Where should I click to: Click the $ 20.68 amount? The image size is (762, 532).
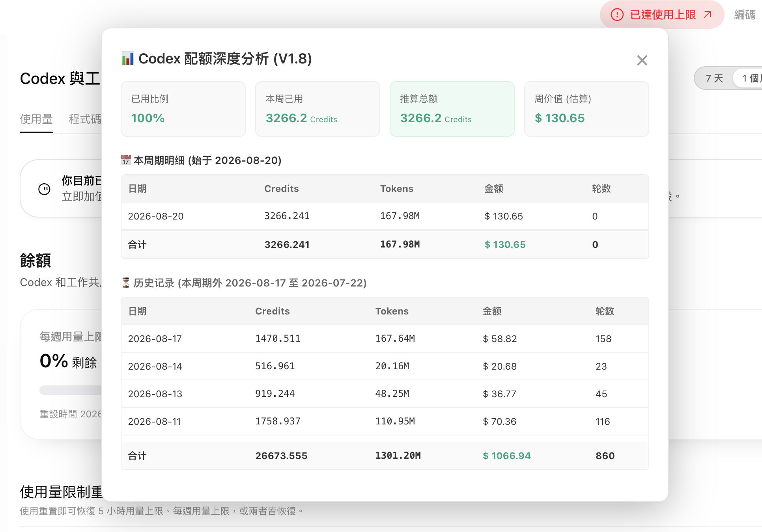[x=500, y=366]
